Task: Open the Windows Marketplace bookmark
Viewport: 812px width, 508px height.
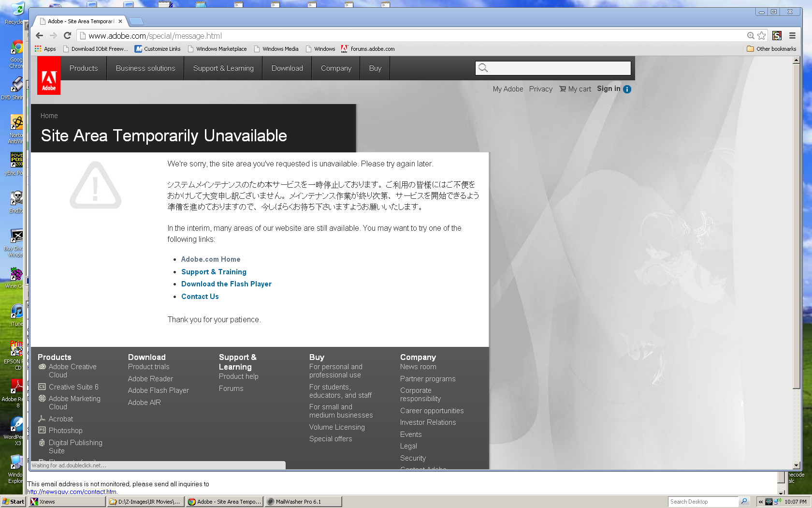Action: pos(217,49)
